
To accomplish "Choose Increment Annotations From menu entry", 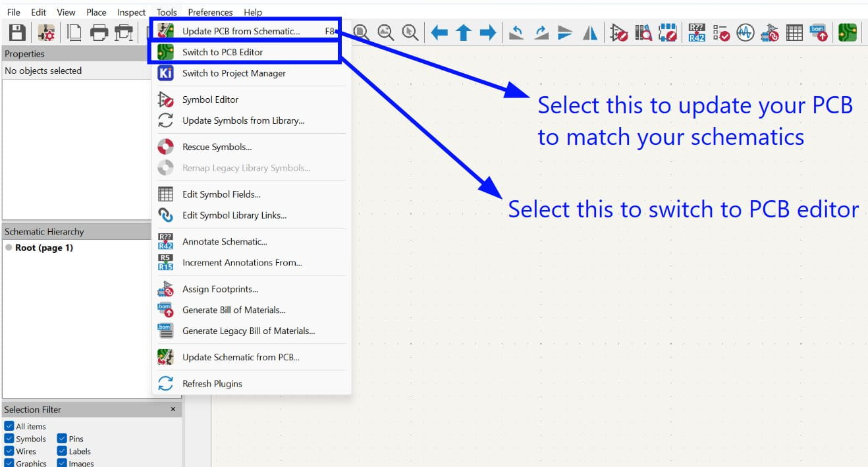I will [x=252, y=262].
